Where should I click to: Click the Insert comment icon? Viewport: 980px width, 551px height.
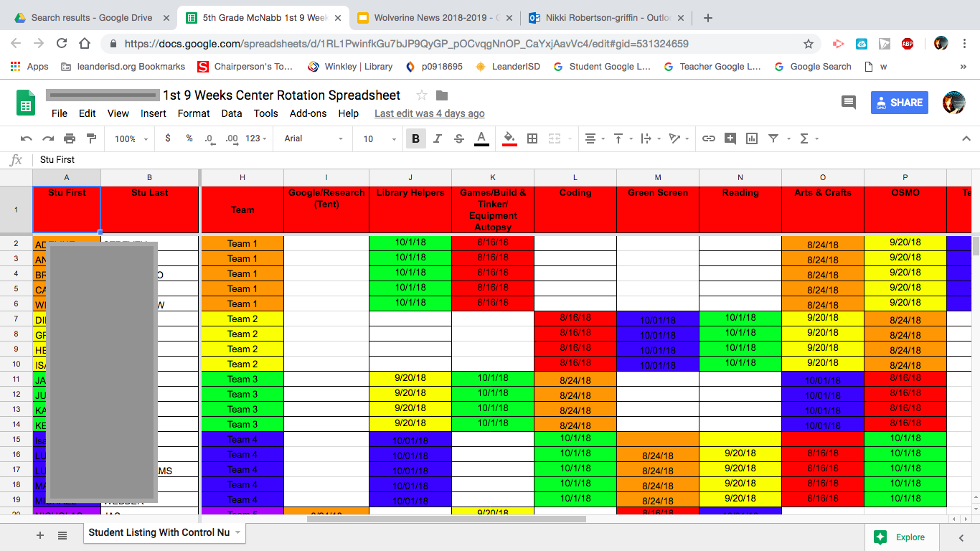point(730,138)
